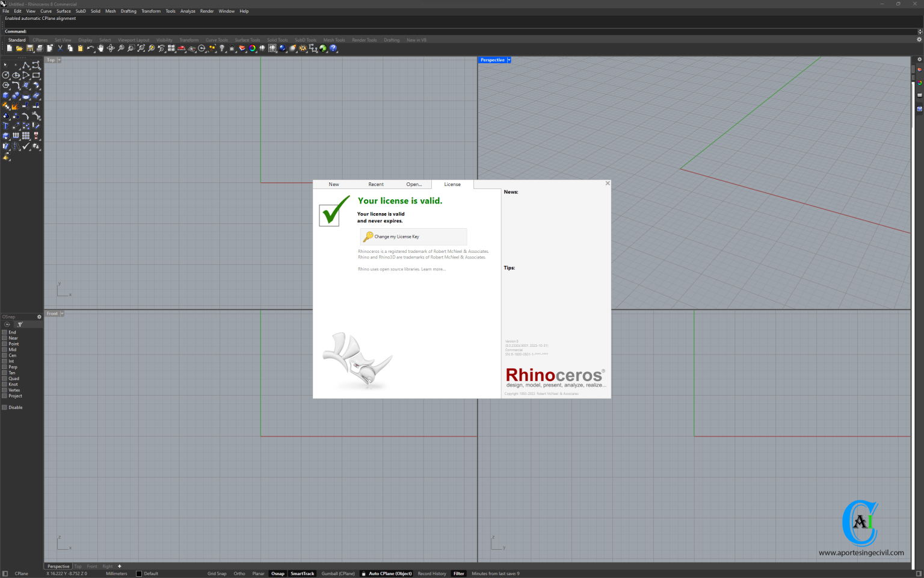Open the Help question mark icon
Viewport: 924px width, 578px height.
(x=333, y=48)
